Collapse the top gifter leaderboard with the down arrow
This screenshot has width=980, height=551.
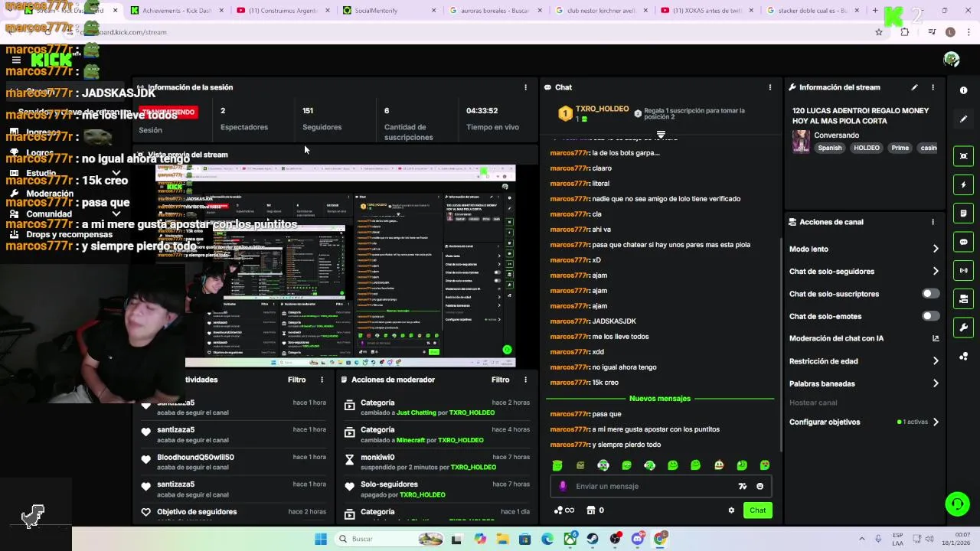tap(661, 135)
